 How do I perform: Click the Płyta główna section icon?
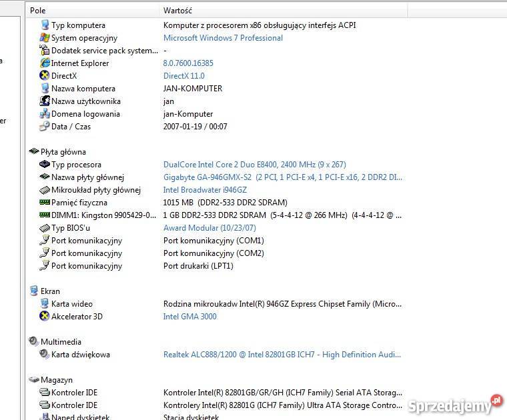tap(34, 151)
